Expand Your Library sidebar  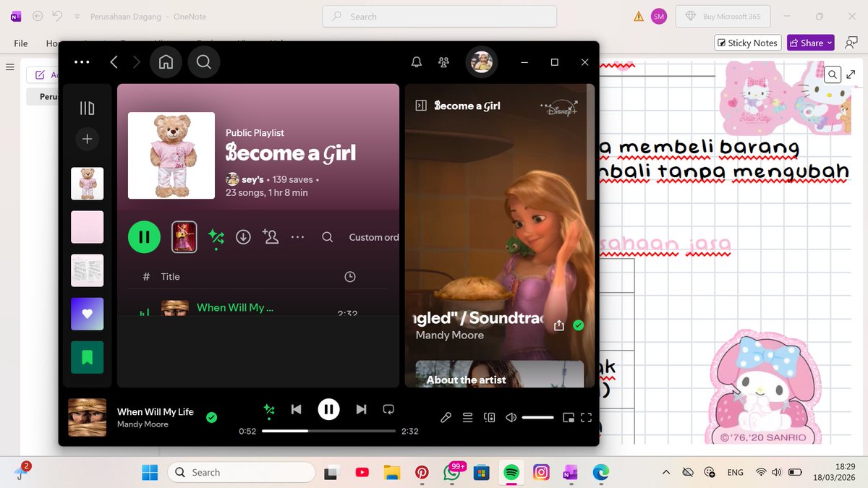coord(87,108)
